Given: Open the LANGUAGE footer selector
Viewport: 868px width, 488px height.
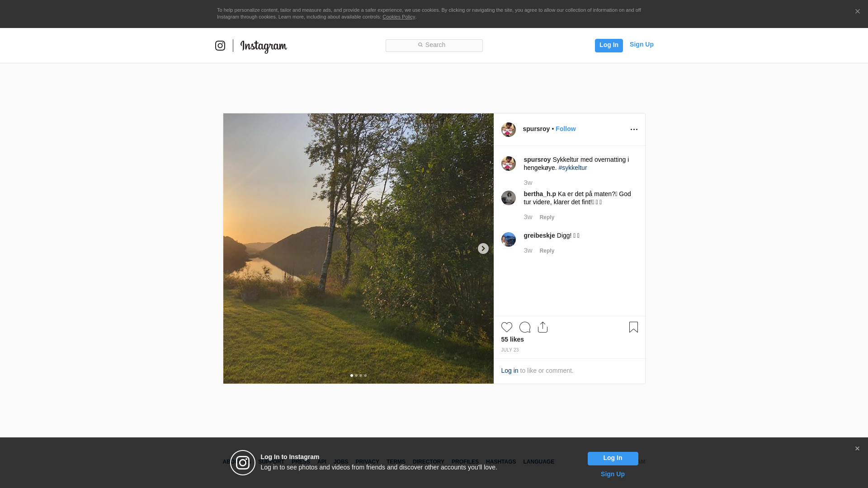Looking at the screenshot, I should click(538, 462).
